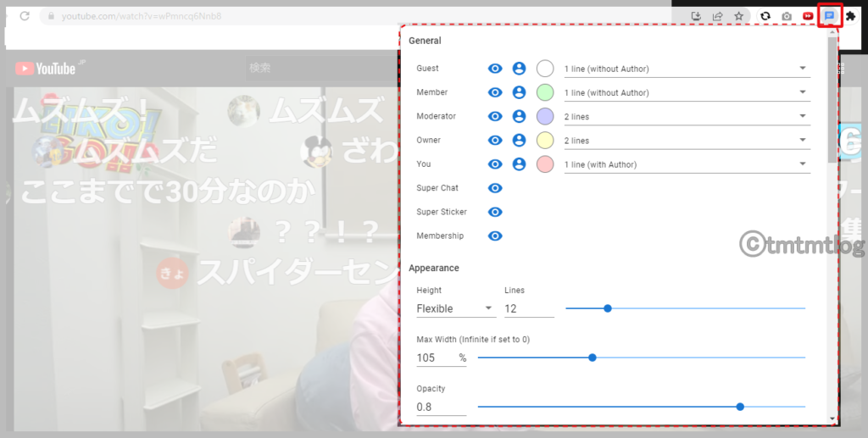This screenshot has width=868, height=438.
Task: Click the circular sync extension icon
Action: [x=765, y=16]
